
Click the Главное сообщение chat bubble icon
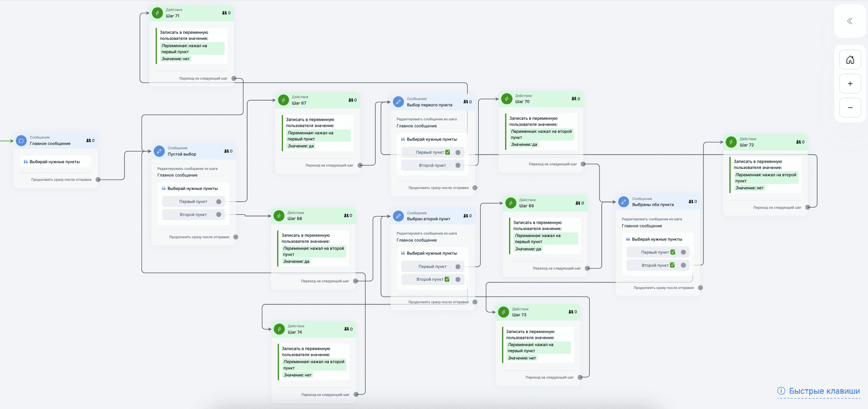pos(21,141)
